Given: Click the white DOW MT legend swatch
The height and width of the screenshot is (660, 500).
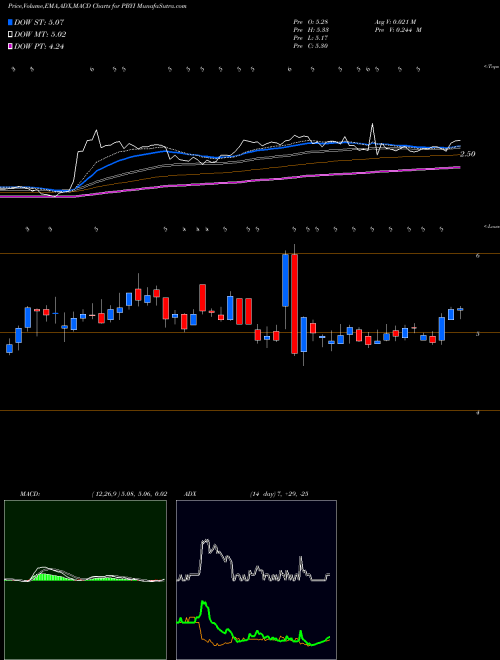Looking at the screenshot, I should coord(11,35).
